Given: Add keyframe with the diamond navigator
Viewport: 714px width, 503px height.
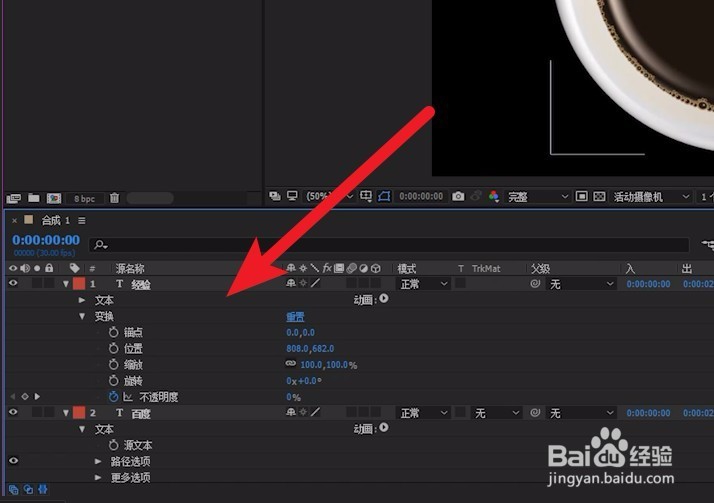Looking at the screenshot, I should pos(25,396).
